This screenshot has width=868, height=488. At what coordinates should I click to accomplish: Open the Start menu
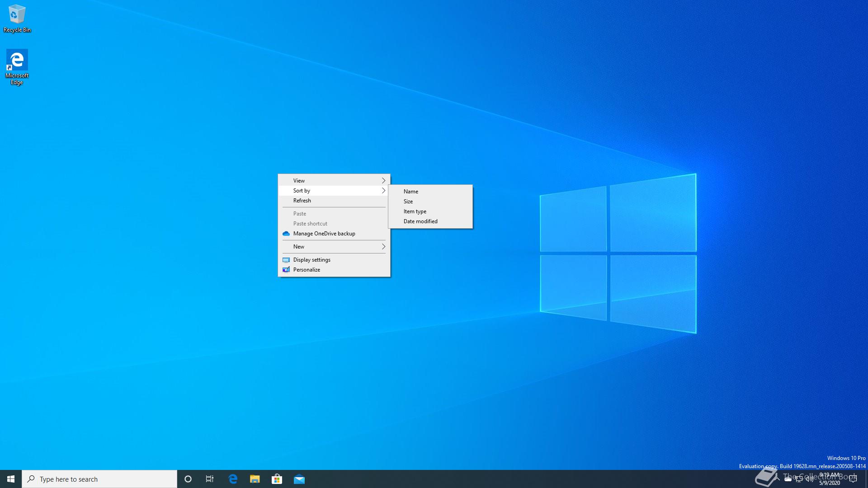[11, 479]
